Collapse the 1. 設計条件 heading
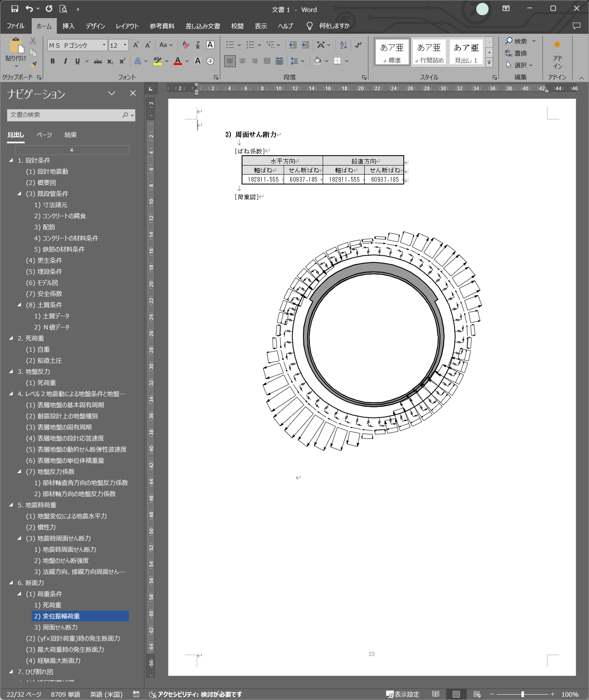 pos(11,160)
